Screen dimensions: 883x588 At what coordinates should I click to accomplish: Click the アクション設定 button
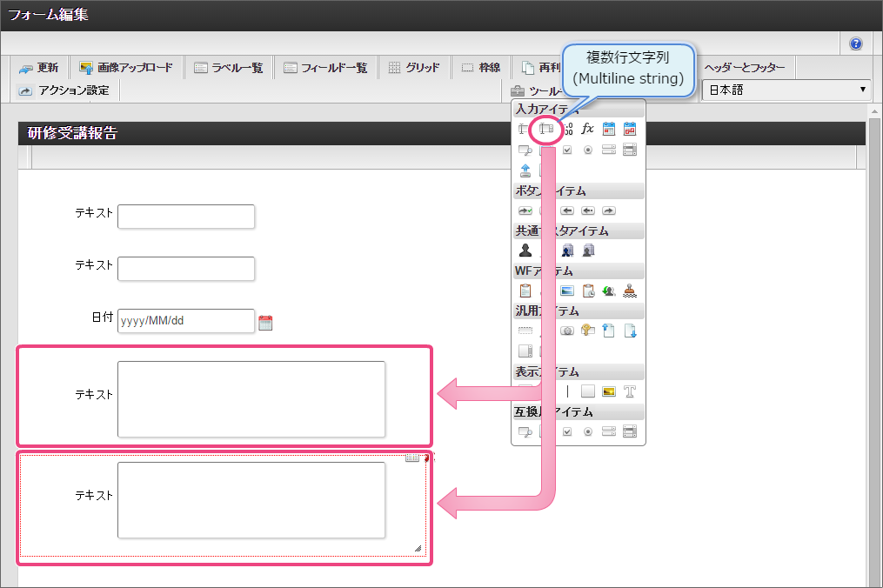[x=64, y=90]
